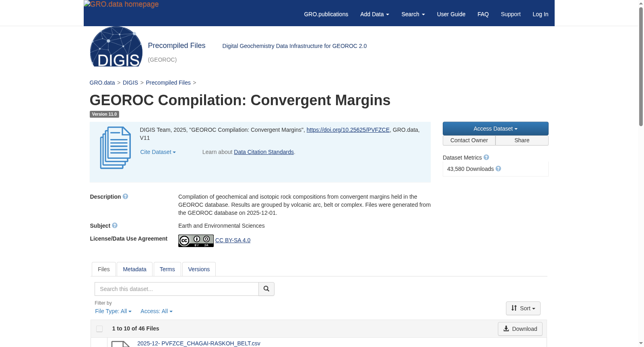Click the Share button
This screenshot has width=644, height=347.
click(x=522, y=140)
